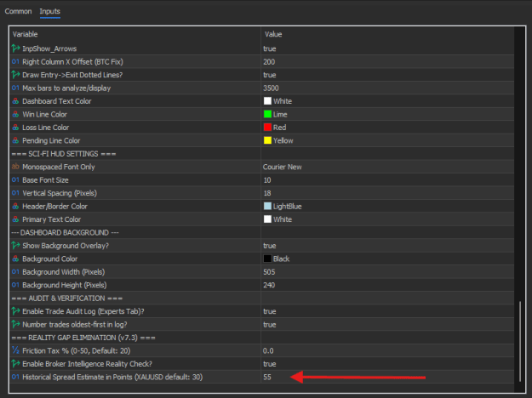
Task: Open the White Primary Text Color swatch
Action: [x=267, y=219]
